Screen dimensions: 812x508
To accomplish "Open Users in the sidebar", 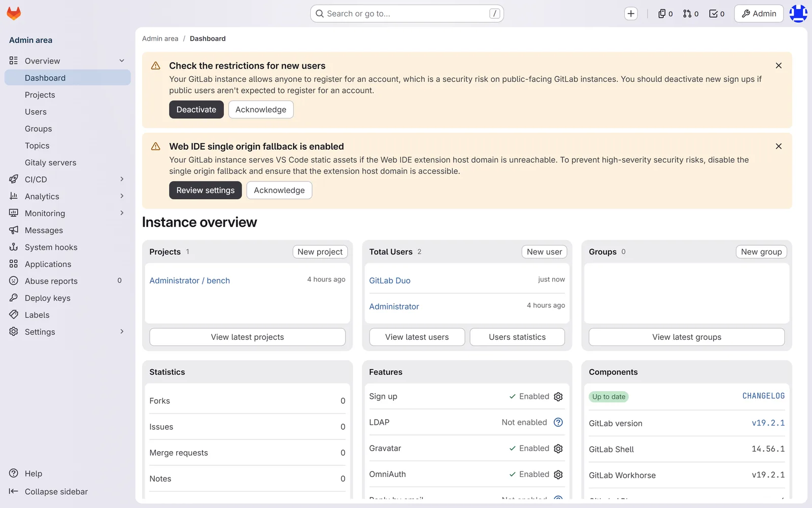I will point(67,112).
